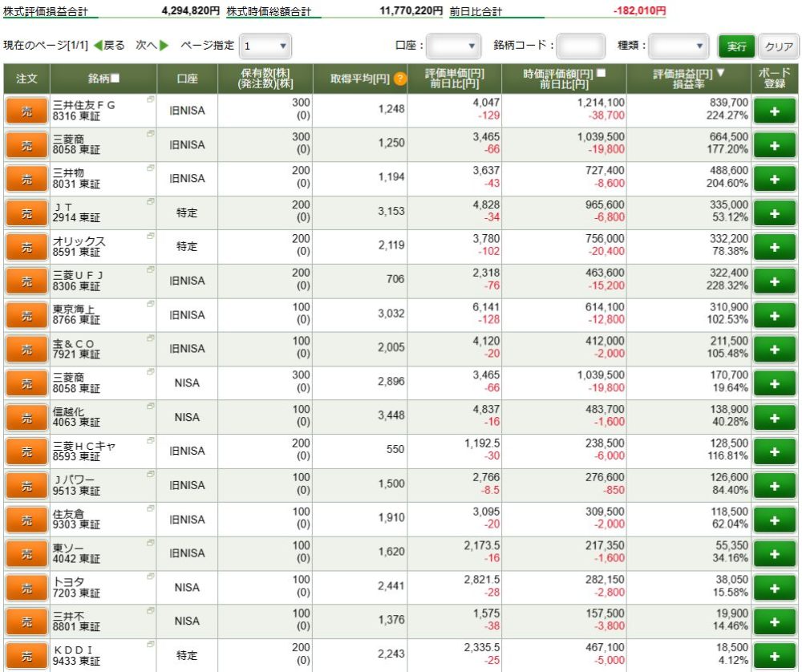Click popup window icon for オリックス

[150, 235]
